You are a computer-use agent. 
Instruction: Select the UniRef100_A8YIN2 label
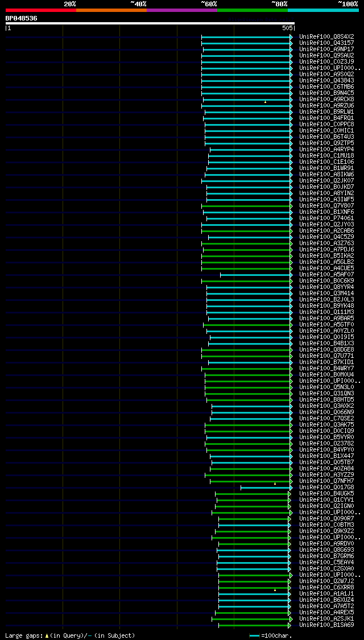click(x=326, y=193)
